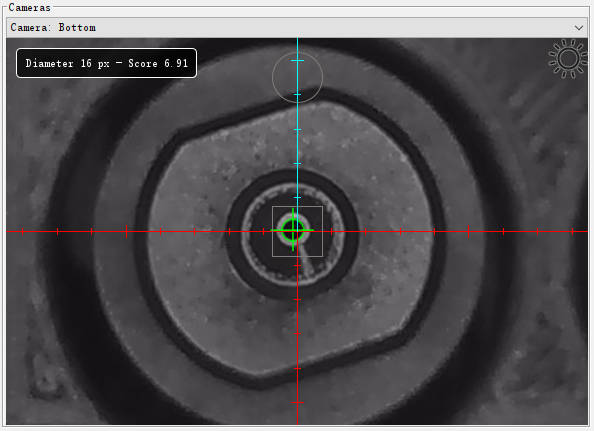Click bottom-right corner of white search box
This screenshot has width=594, height=431.
[x=323, y=256]
